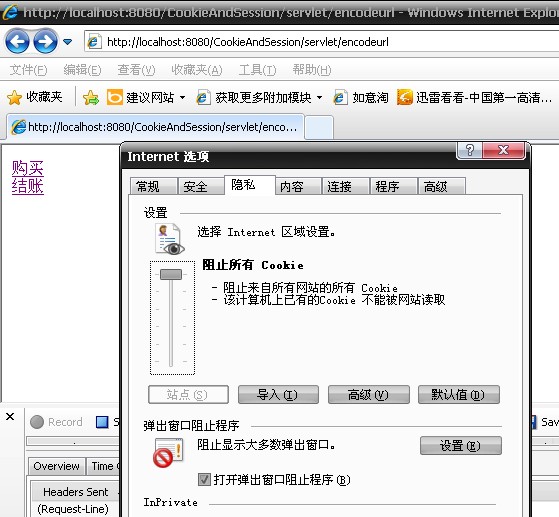Switch to the 安全 tab
The height and width of the screenshot is (517, 559).
pyautogui.click(x=195, y=186)
